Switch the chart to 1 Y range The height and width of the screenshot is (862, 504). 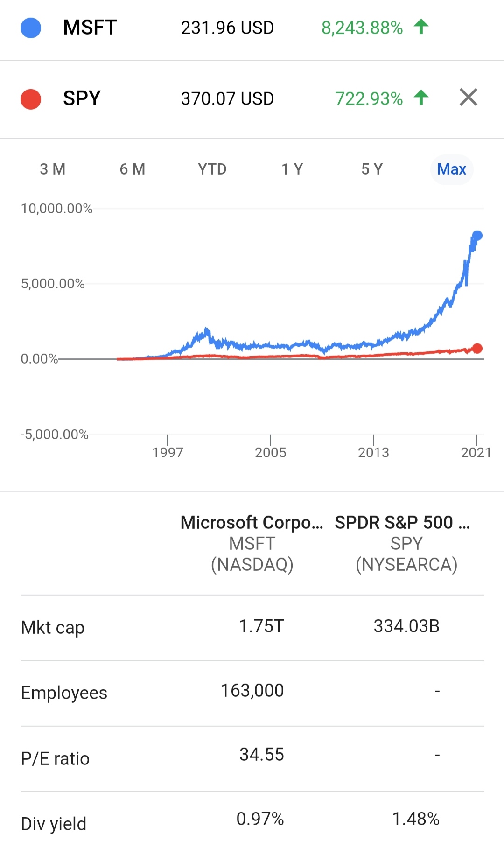pyautogui.click(x=292, y=169)
